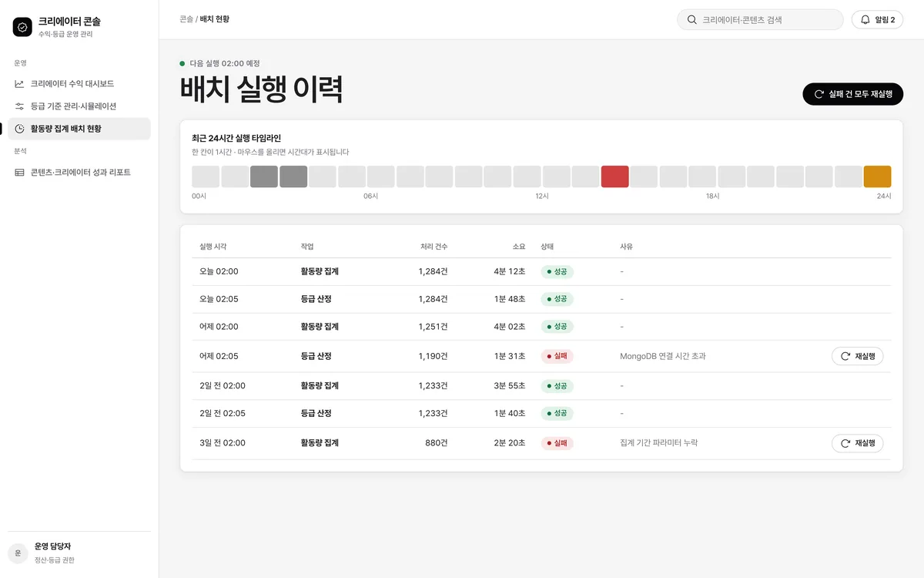
Task: Click the 처리 건수 column header
Action: pos(434,247)
